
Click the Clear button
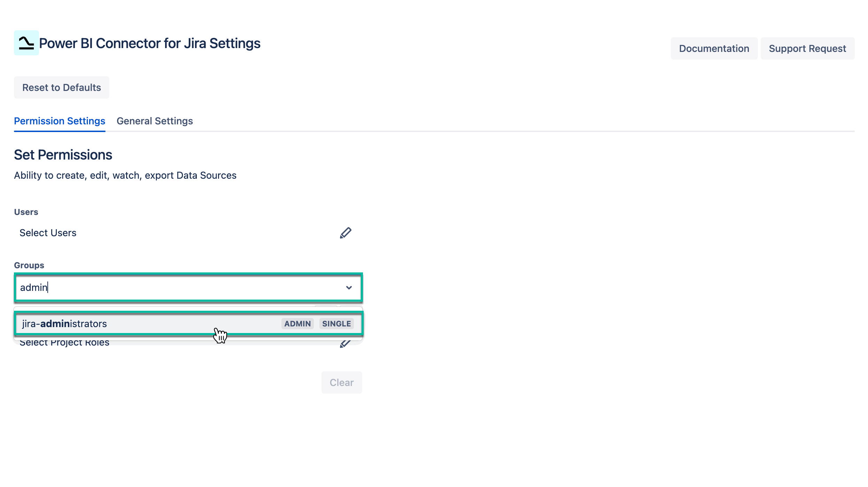(342, 382)
